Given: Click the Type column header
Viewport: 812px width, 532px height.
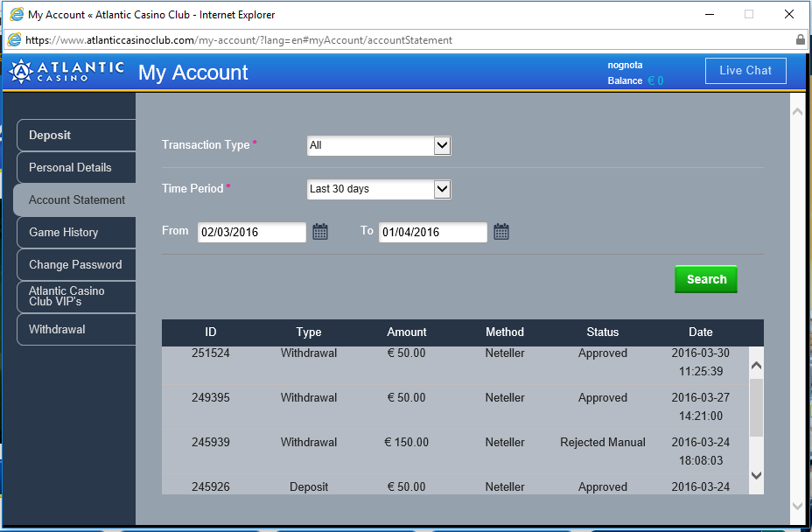Looking at the screenshot, I should [309, 332].
